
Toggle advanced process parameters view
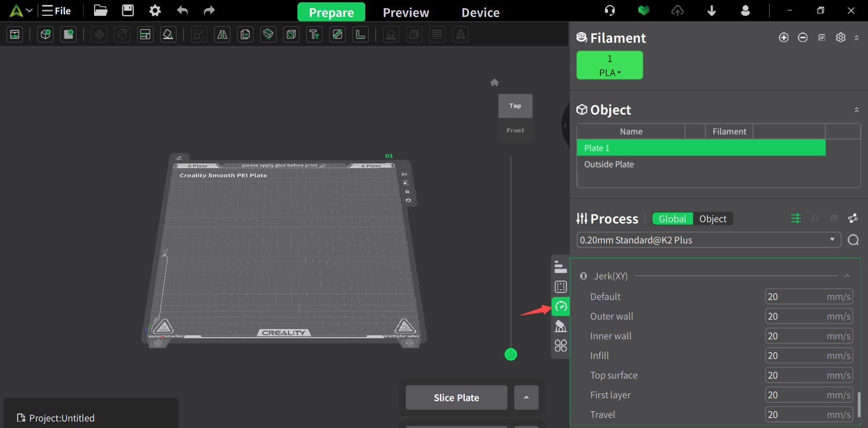pos(796,219)
